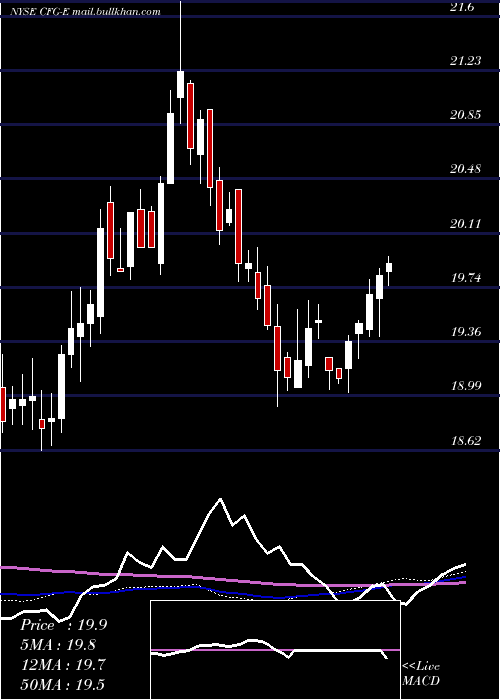The width and height of the screenshot is (500, 700).
Task: Select the 18.99 price axis label
Action: pyautogui.click(x=466, y=386)
